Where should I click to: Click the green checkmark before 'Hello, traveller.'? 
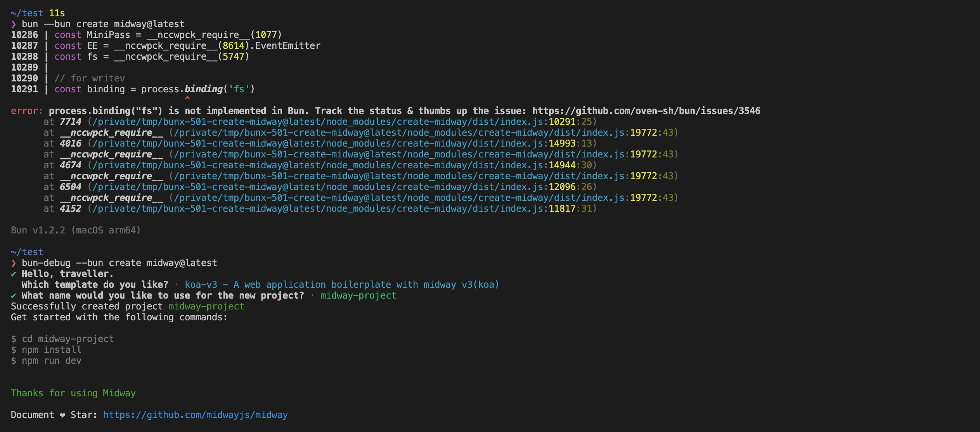14,274
